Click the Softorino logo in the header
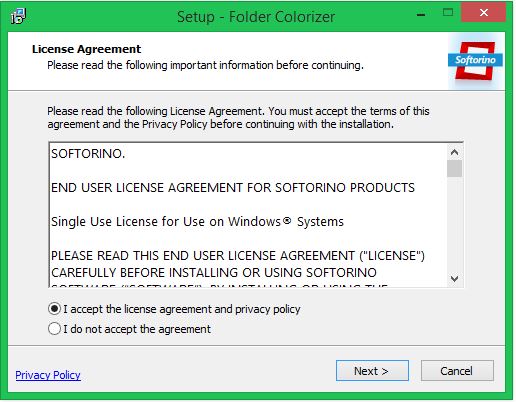The image size is (516, 402). [x=475, y=61]
